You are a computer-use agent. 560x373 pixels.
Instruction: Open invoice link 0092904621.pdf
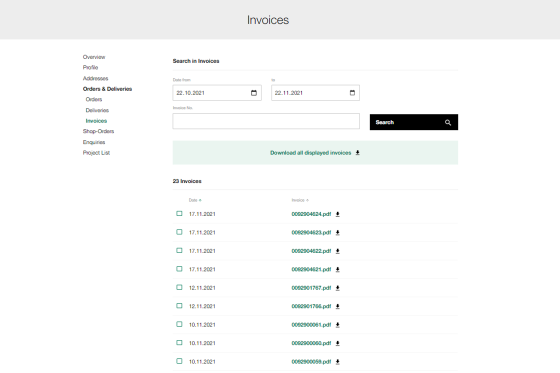click(311, 269)
